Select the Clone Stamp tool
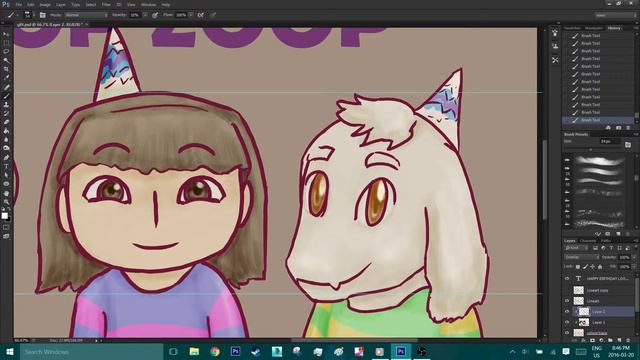640x360 pixels. pyautogui.click(x=6, y=105)
